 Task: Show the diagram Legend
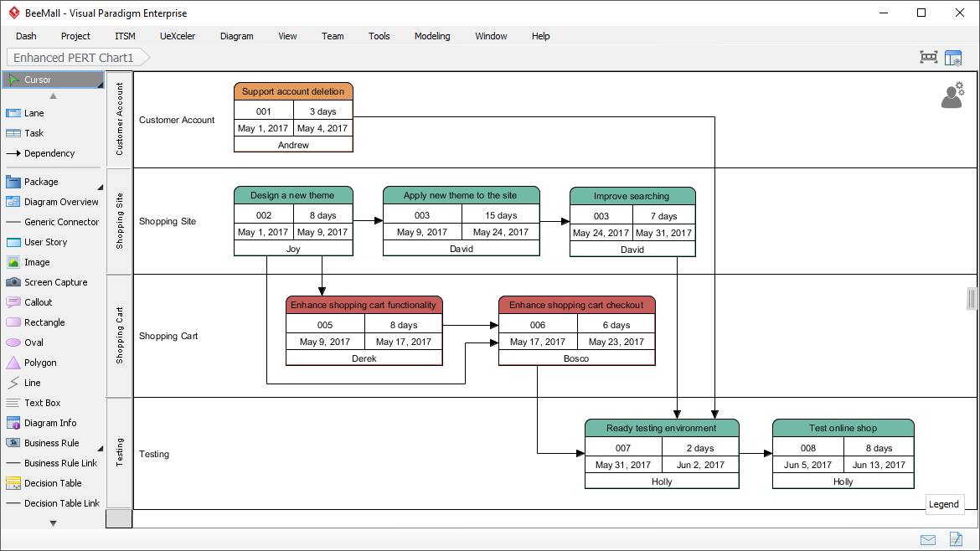coord(945,504)
